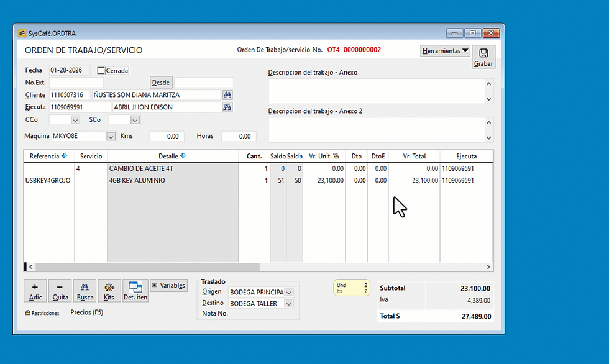Viewport: 609px width, 364px height.
Task: Click the Descripcion del trabajo Anexo text area
Action: tap(377, 91)
